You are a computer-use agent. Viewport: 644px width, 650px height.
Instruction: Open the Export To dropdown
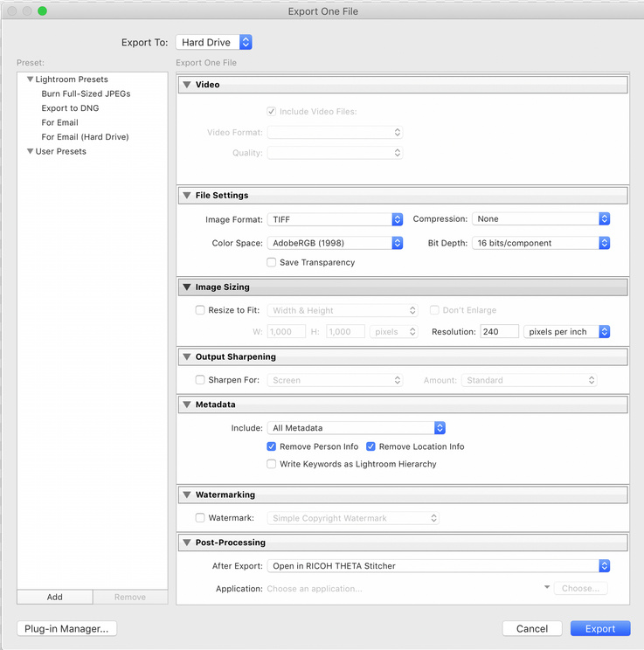click(x=213, y=42)
